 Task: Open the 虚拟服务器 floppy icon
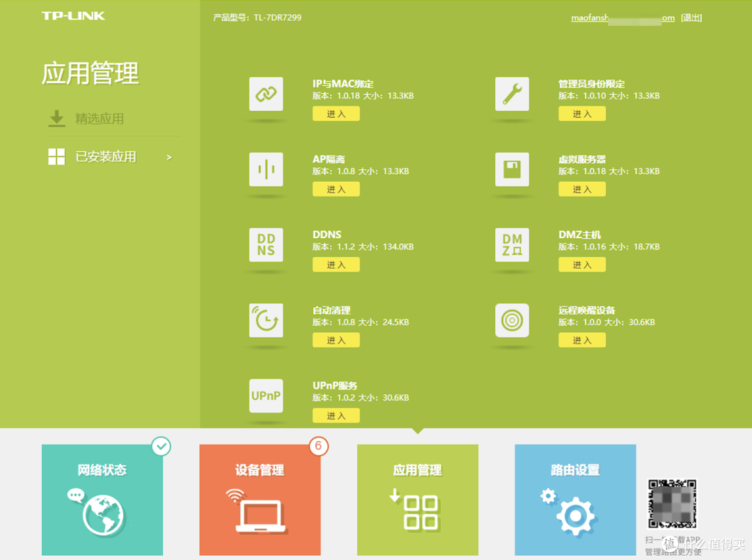[x=512, y=169]
